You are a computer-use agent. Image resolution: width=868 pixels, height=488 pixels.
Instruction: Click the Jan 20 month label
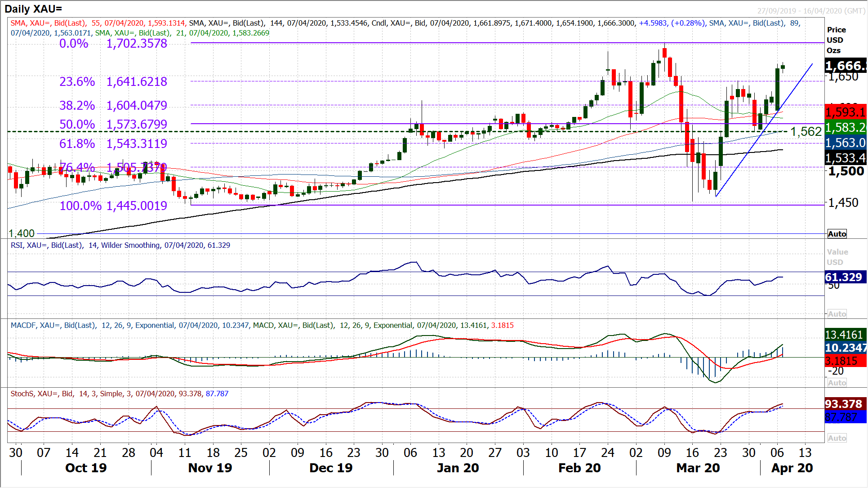click(x=458, y=468)
